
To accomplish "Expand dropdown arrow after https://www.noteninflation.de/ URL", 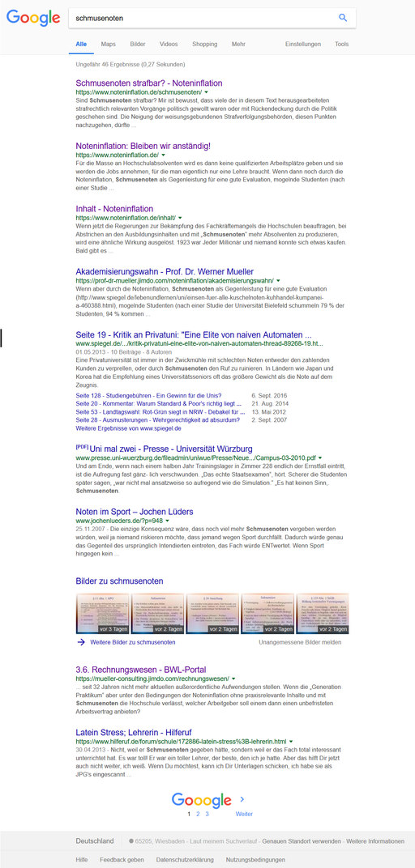I will tap(163, 155).
